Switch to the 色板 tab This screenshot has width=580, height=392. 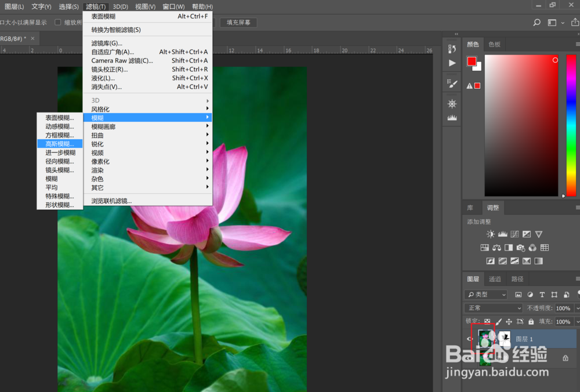(x=495, y=45)
